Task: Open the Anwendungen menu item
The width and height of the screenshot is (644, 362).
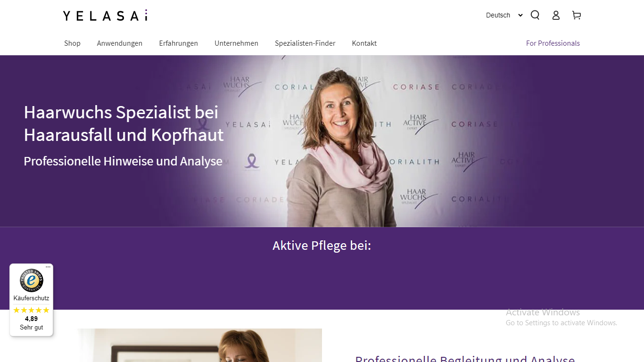Action: coord(120,43)
